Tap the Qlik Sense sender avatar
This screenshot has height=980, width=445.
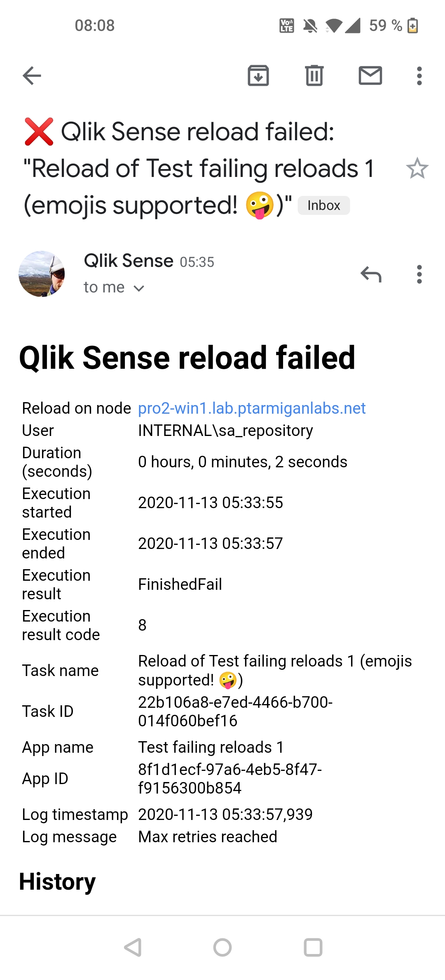[42, 274]
